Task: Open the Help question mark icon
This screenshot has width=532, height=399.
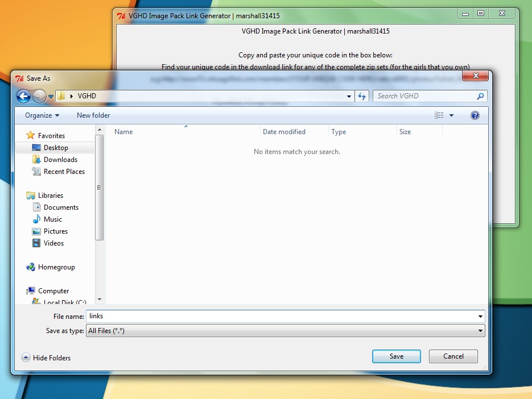Action: coord(475,115)
